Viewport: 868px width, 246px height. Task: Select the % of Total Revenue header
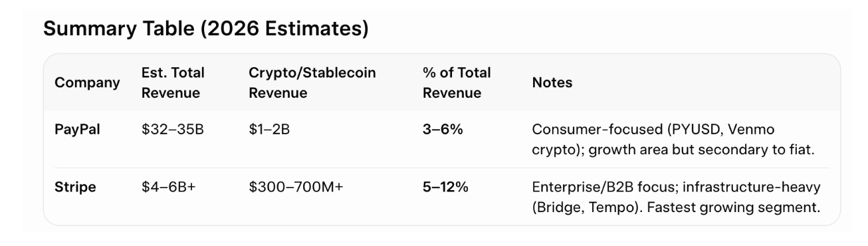(457, 83)
